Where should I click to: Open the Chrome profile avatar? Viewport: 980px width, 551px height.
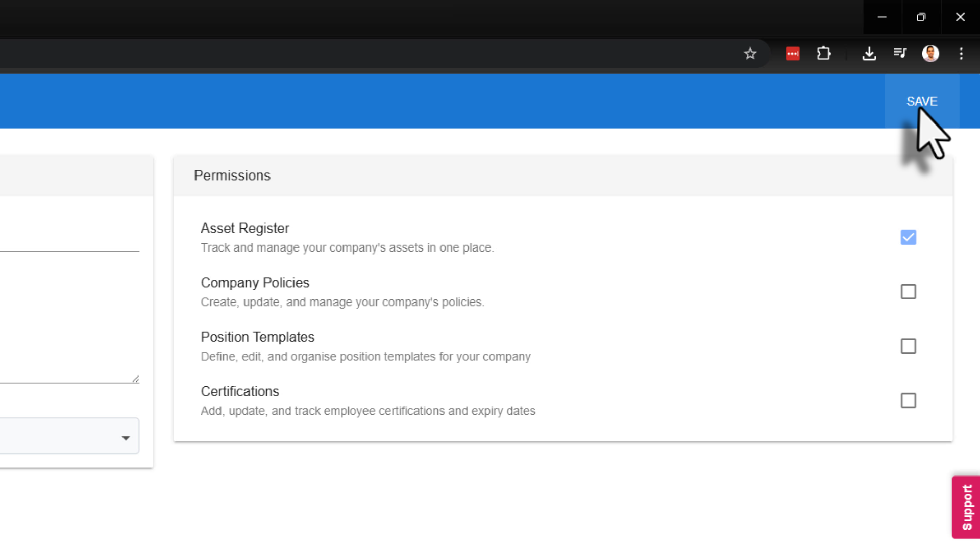[930, 54]
